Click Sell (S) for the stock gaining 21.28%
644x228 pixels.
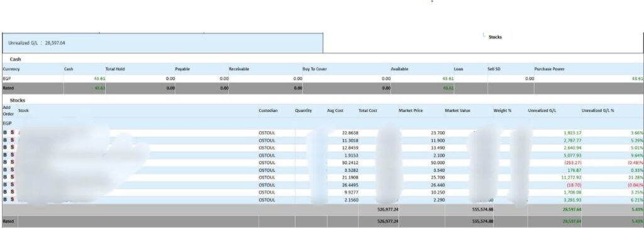(x=12, y=177)
